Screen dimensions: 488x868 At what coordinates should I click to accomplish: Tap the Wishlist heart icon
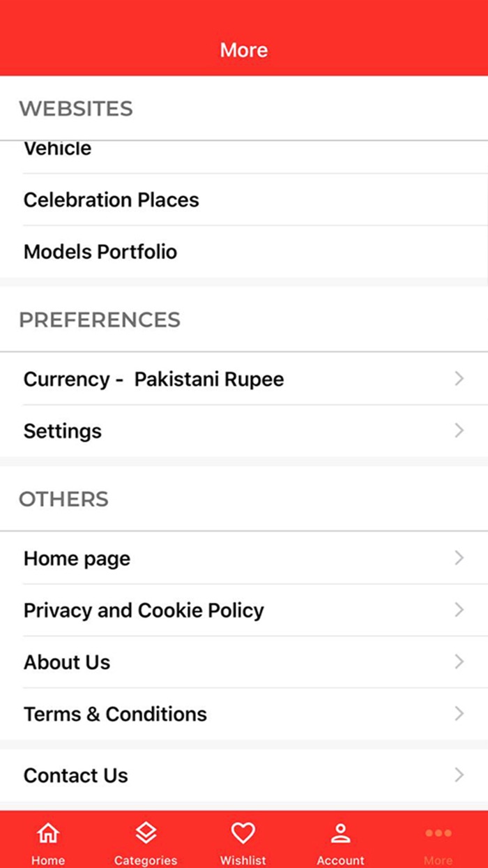coord(243,832)
